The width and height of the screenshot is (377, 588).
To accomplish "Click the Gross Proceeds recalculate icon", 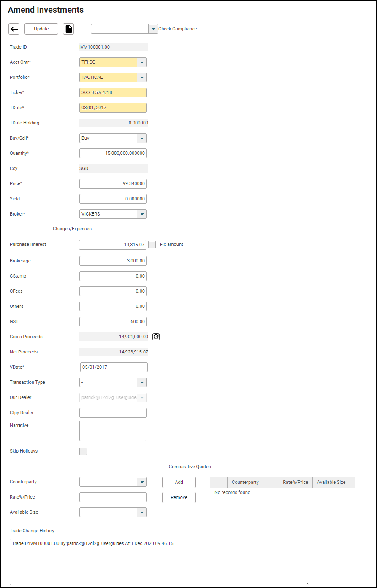I will [x=156, y=337].
